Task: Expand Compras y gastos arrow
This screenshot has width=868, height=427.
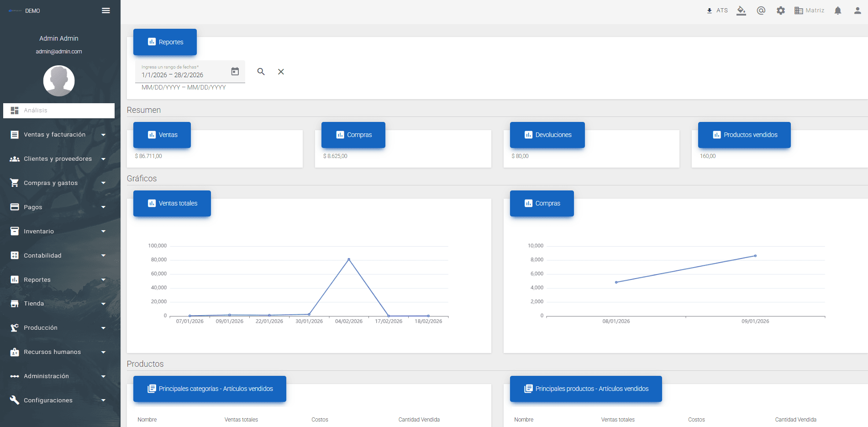Action: point(103,183)
